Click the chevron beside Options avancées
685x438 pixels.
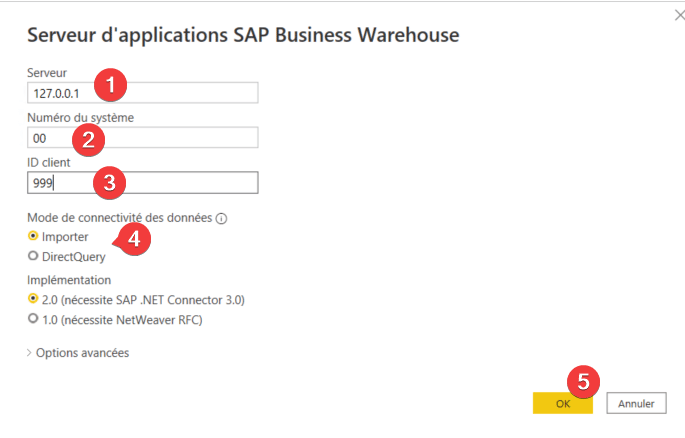(29, 353)
